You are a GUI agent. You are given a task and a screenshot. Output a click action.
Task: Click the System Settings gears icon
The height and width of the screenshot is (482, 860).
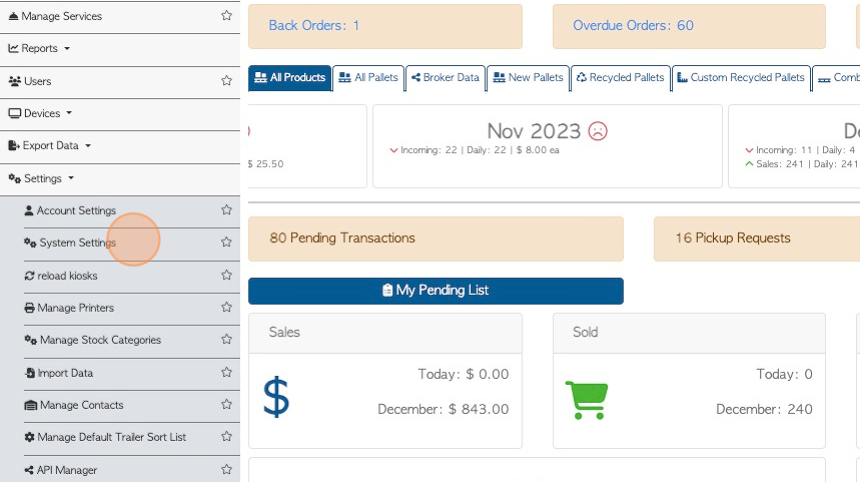30,243
